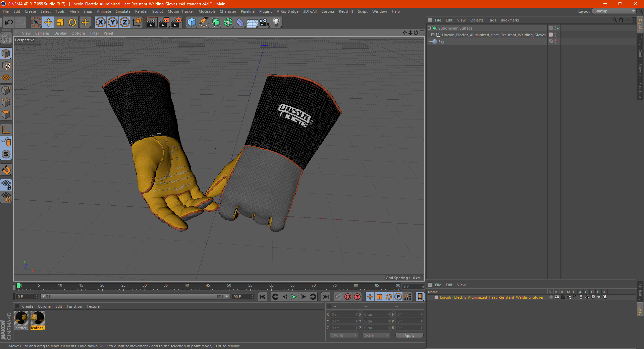Toggle Y axis lock
Screen dimensions: 644x349
(113, 22)
